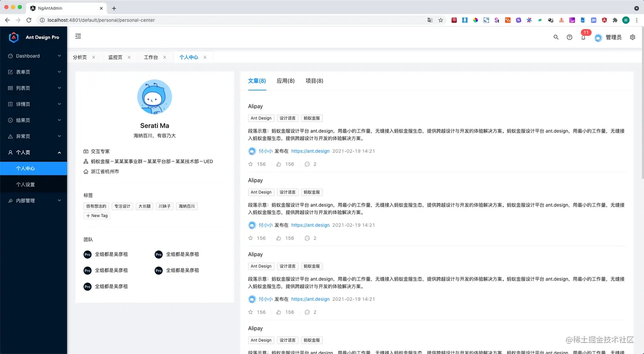Go back with browser back arrow
This screenshot has width=644, height=354.
pos(7,20)
